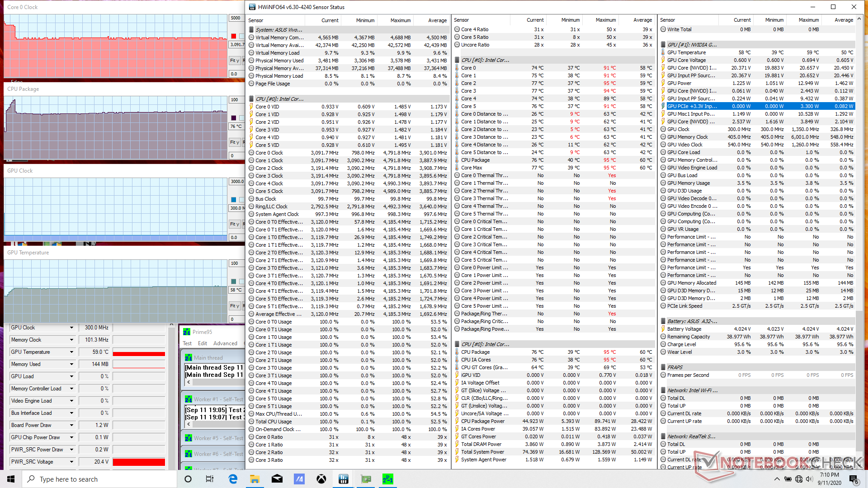The width and height of the screenshot is (868, 488).
Task: Click the HWiNFO64 title bar icon
Action: [252, 7]
